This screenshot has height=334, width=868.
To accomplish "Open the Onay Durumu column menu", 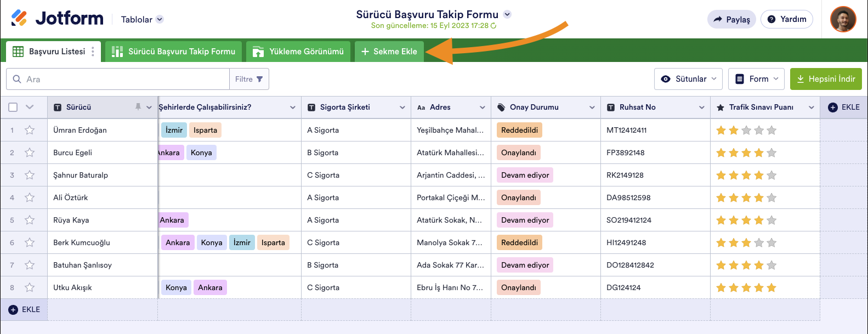I will [x=592, y=107].
